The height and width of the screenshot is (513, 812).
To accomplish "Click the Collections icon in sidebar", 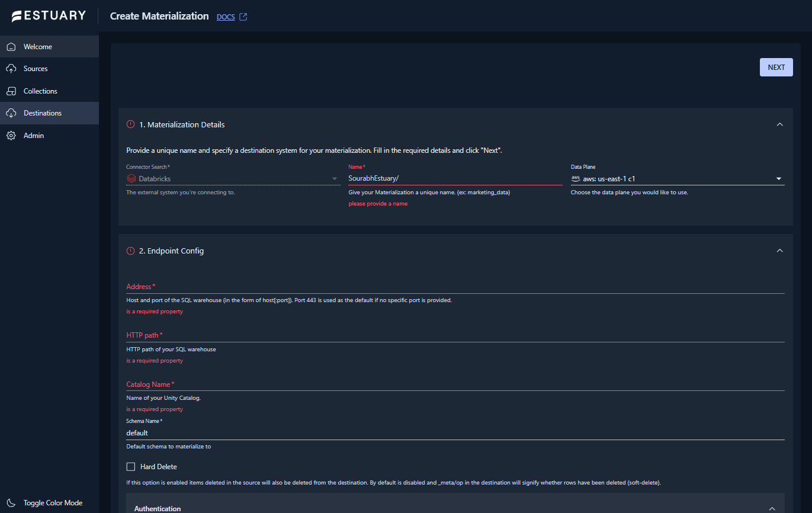I will (11, 91).
